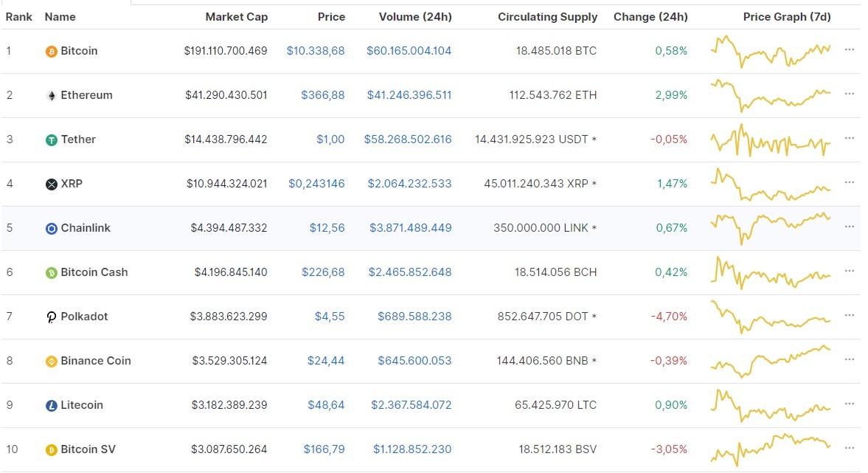
Task: Open the options menu for Tether row
Action: pos(850,138)
